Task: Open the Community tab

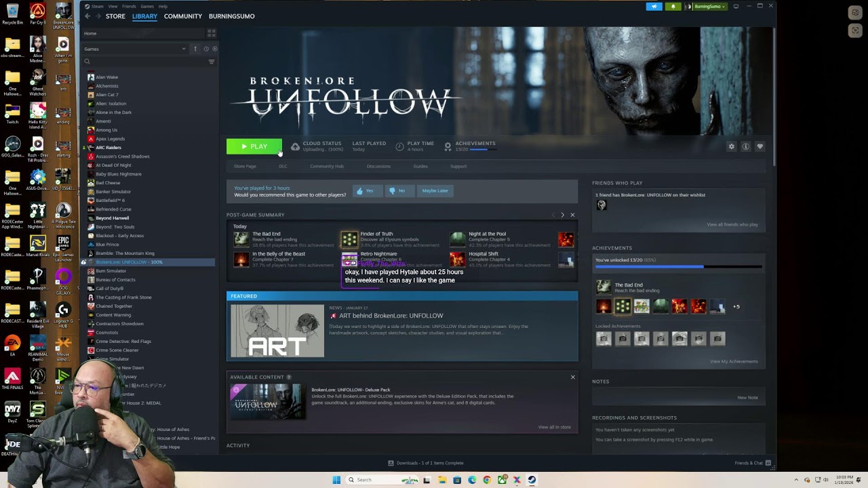Action: click(x=183, y=16)
